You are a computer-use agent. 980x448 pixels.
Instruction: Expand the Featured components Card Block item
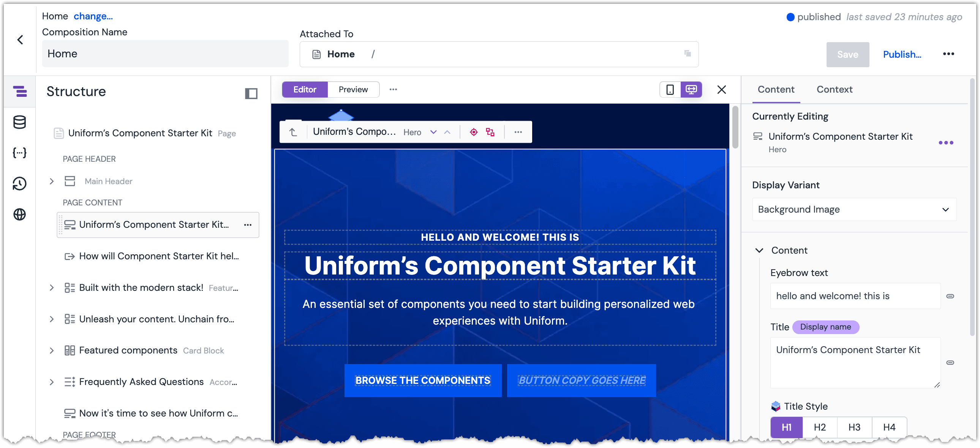[52, 350]
